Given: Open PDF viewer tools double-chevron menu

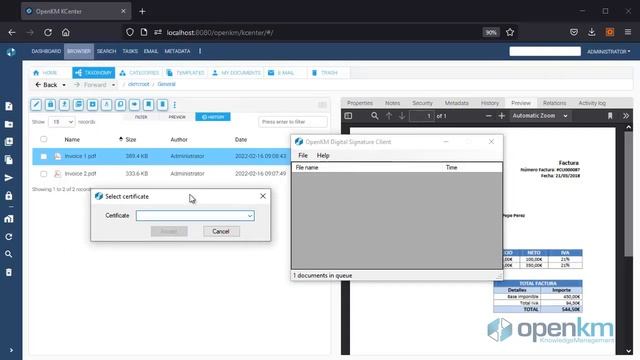Looking at the screenshot, I should [x=626, y=116].
